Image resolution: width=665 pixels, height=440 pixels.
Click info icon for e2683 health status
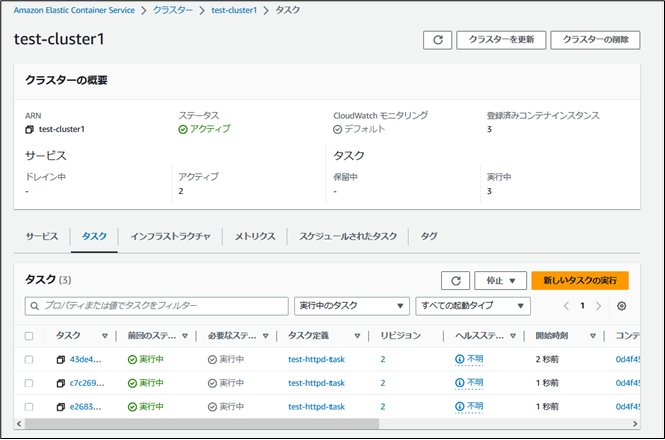[459, 406]
